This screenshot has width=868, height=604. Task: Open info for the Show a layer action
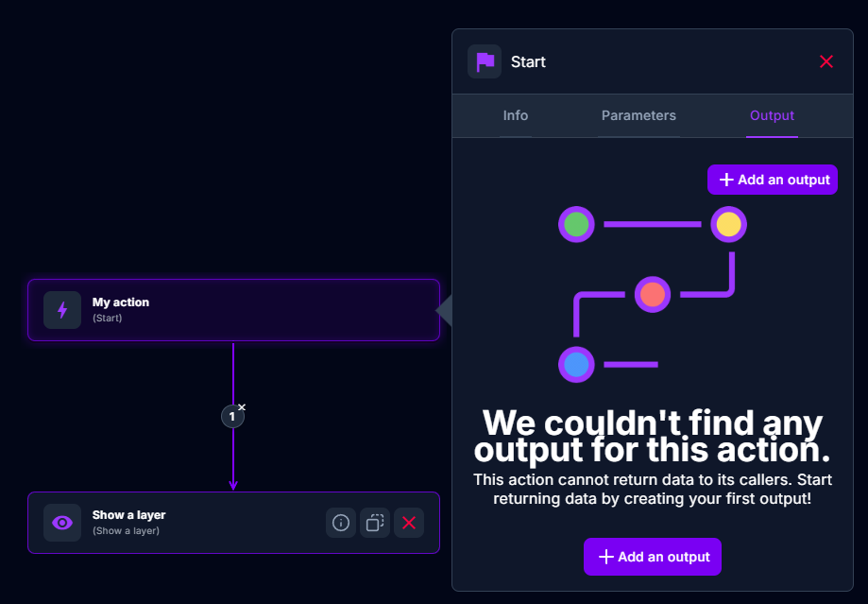341,522
